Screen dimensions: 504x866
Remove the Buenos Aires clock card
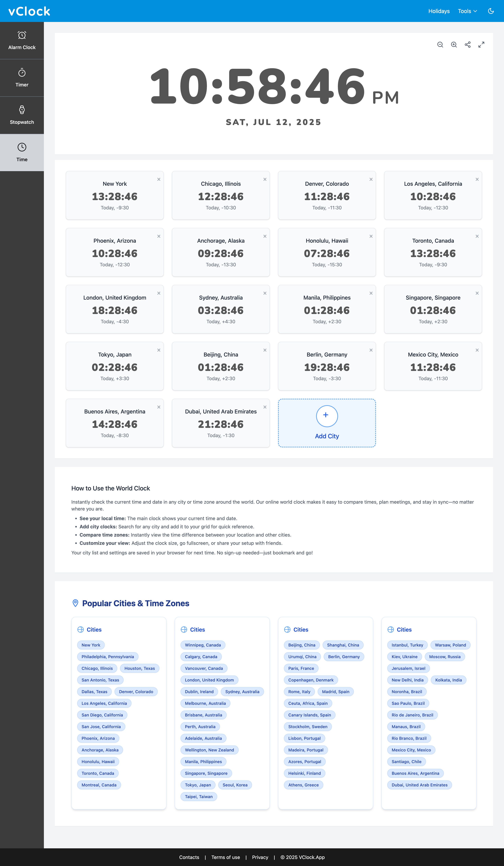point(159,407)
